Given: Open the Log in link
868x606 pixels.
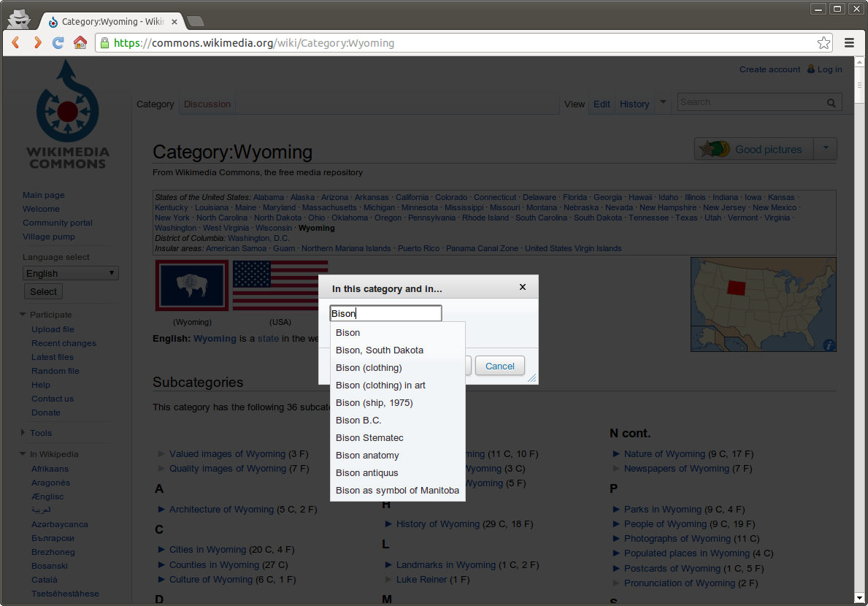Looking at the screenshot, I should (829, 69).
